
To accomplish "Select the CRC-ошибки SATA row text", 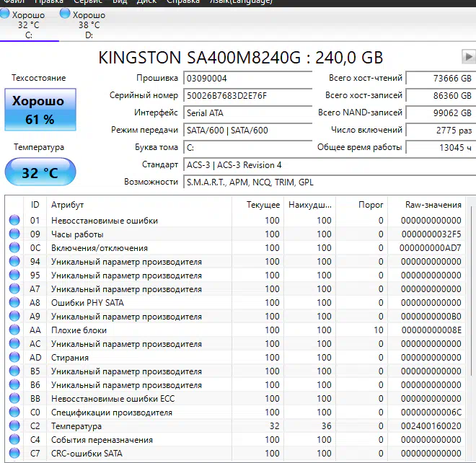I will point(87,454).
